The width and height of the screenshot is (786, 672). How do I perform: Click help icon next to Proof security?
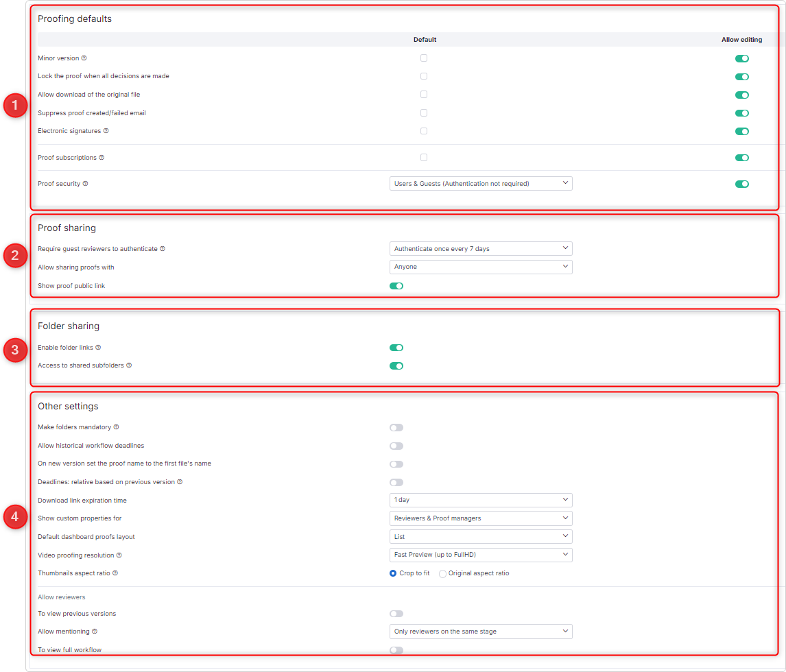point(85,183)
